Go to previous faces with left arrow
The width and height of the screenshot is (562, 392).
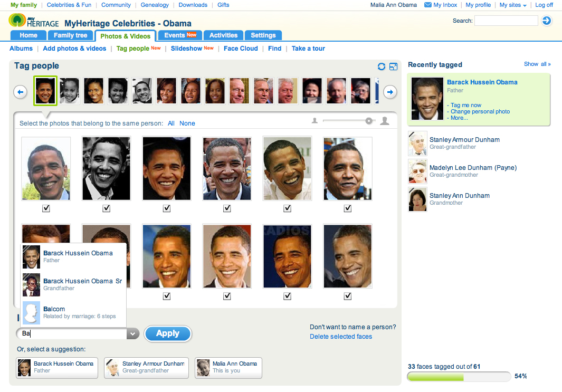coord(21,92)
